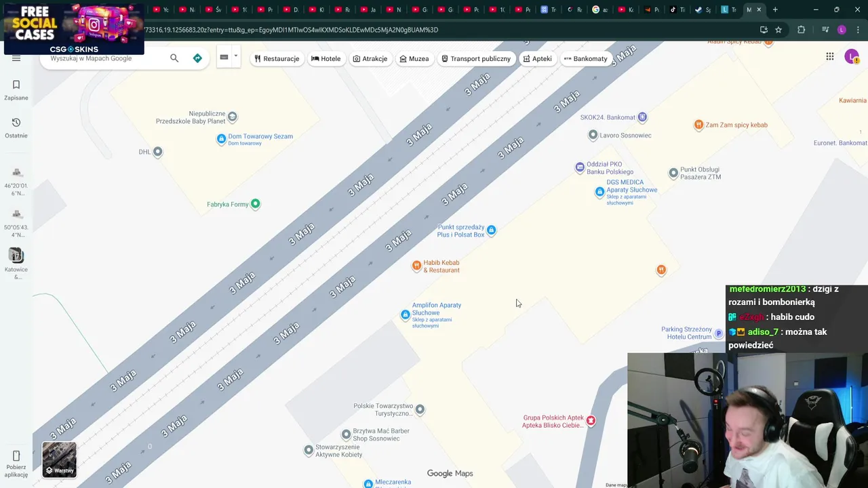The width and height of the screenshot is (868, 488).
Task: Click the browser extensions puzzle icon
Action: 801,30
